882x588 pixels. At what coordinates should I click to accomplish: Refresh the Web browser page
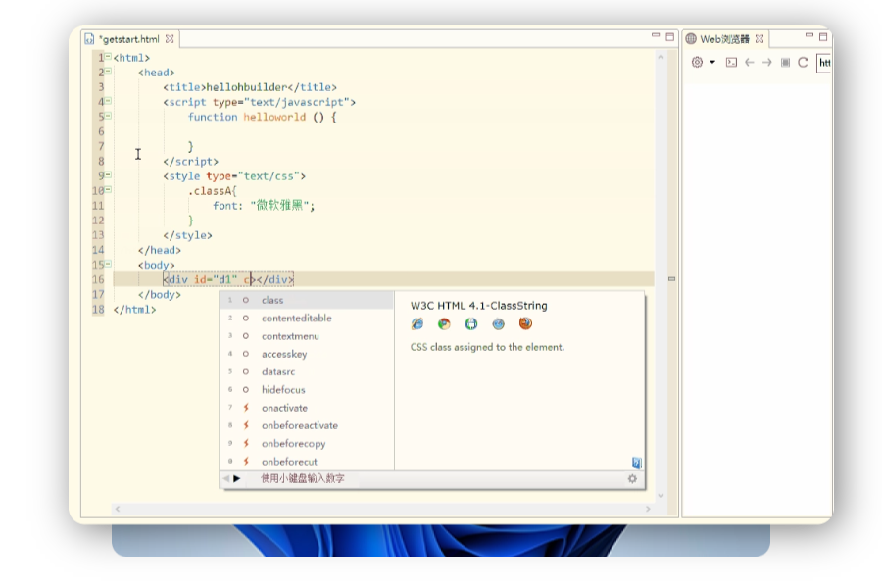point(803,63)
